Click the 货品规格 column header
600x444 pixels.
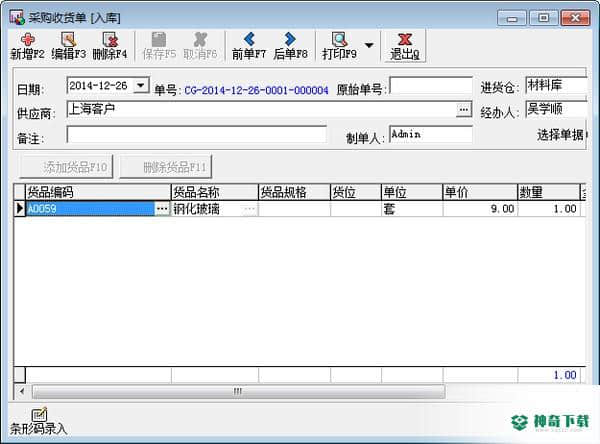point(294,192)
